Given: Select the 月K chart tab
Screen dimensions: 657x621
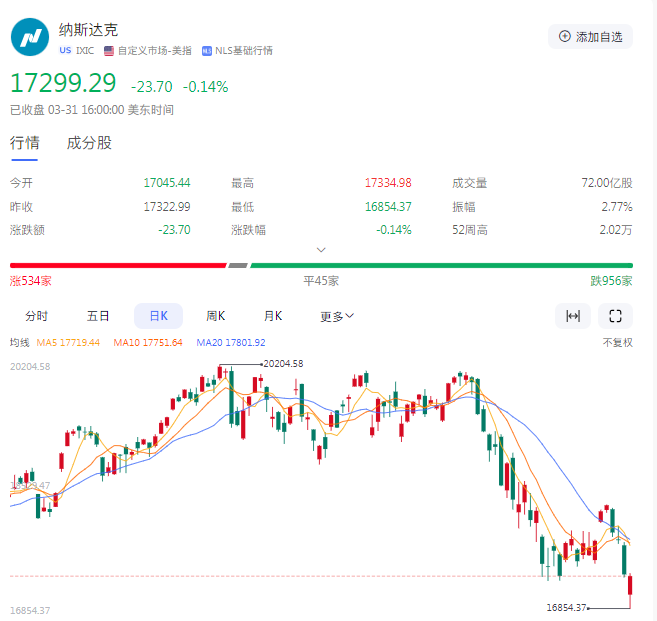Looking at the screenshot, I should [x=273, y=316].
